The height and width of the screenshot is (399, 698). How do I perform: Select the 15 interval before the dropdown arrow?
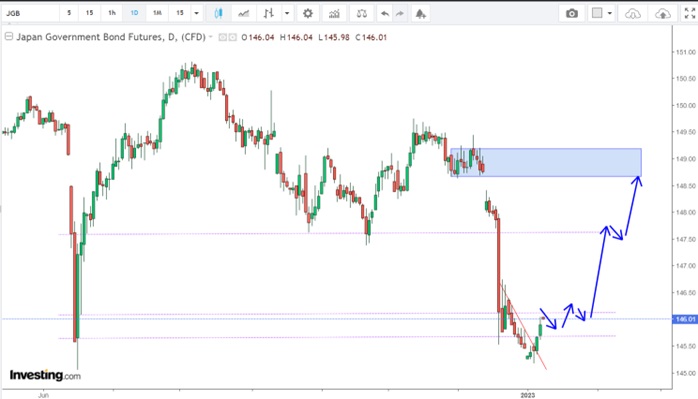click(180, 13)
